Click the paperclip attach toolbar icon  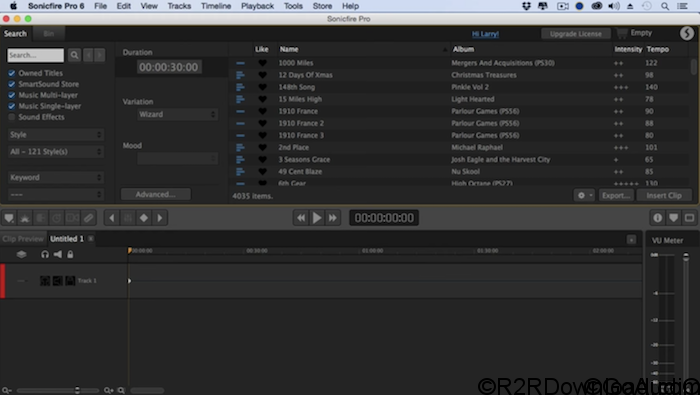click(x=88, y=218)
